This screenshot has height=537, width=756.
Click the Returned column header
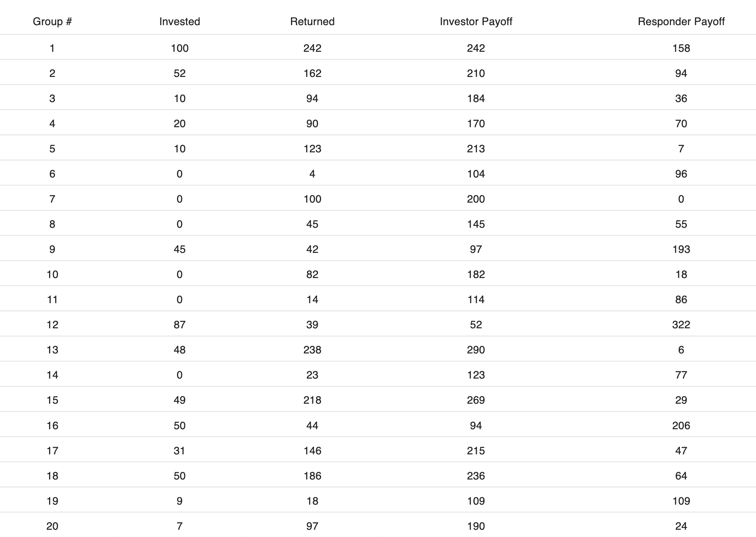click(x=312, y=22)
